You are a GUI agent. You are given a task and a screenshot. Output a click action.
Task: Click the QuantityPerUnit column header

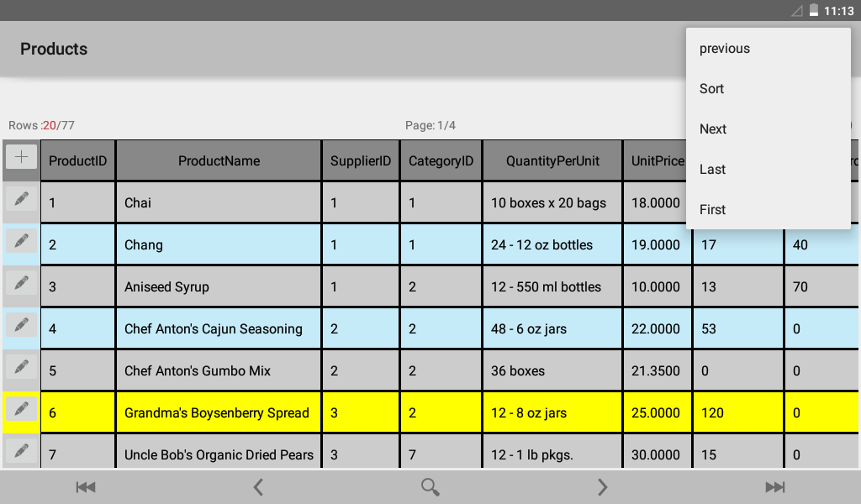pyautogui.click(x=552, y=160)
